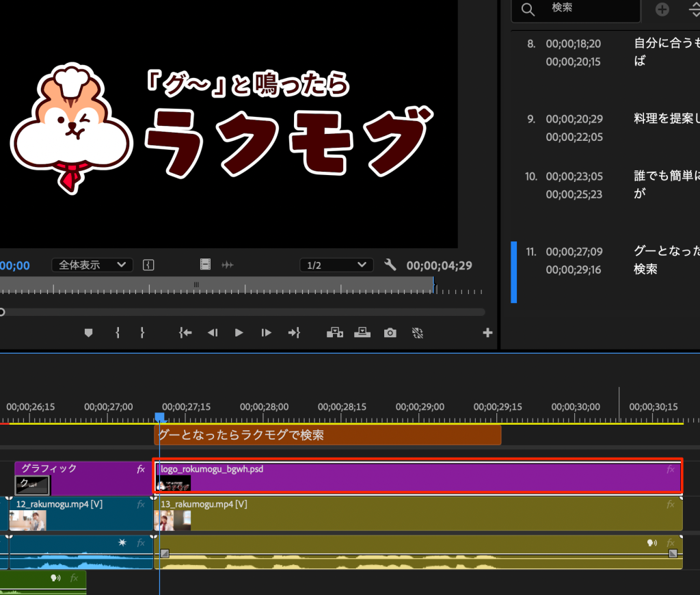
Task: Select caption 11 グーとなったら entry
Action: [x=608, y=261]
